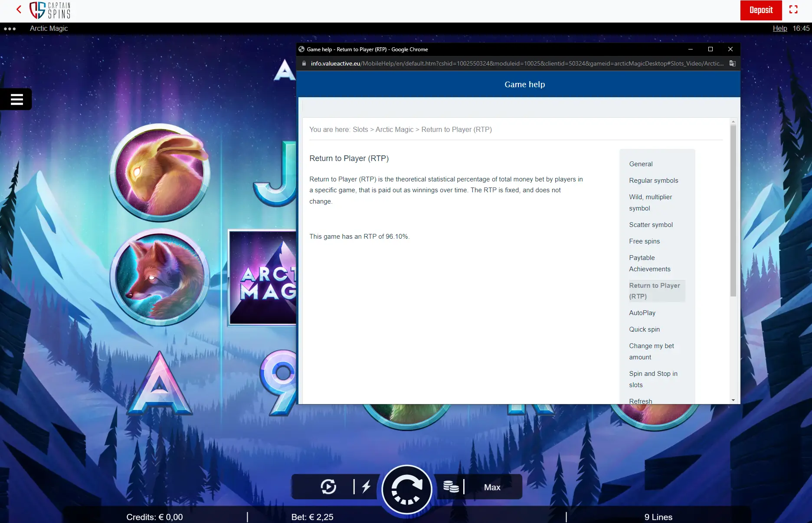Click the Arctic Magic wild symbol
Image resolution: width=812 pixels, height=523 pixels.
pos(263,278)
